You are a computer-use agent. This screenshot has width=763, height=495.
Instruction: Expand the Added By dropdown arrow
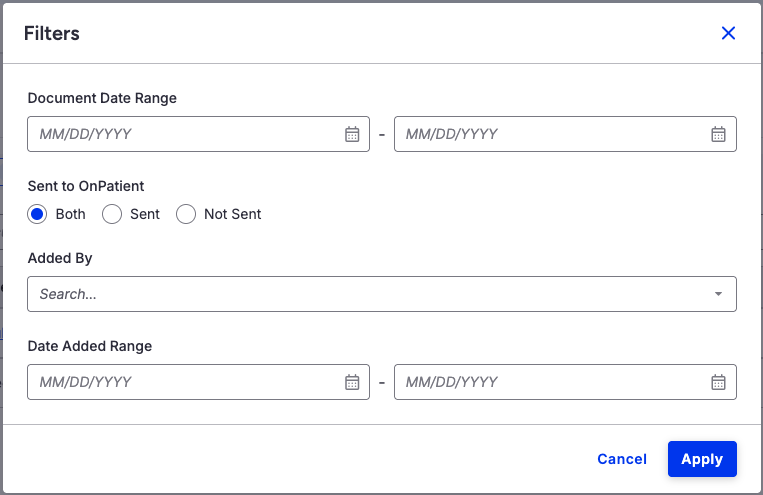(x=718, y=294)
